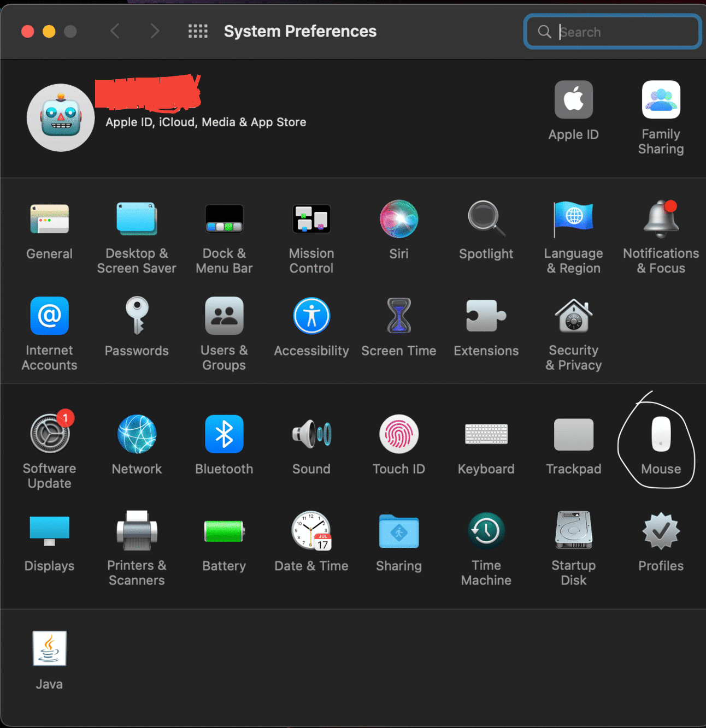Open Screen Time preferences
This screenshot has width=706, height=728.
pos(399,316)
